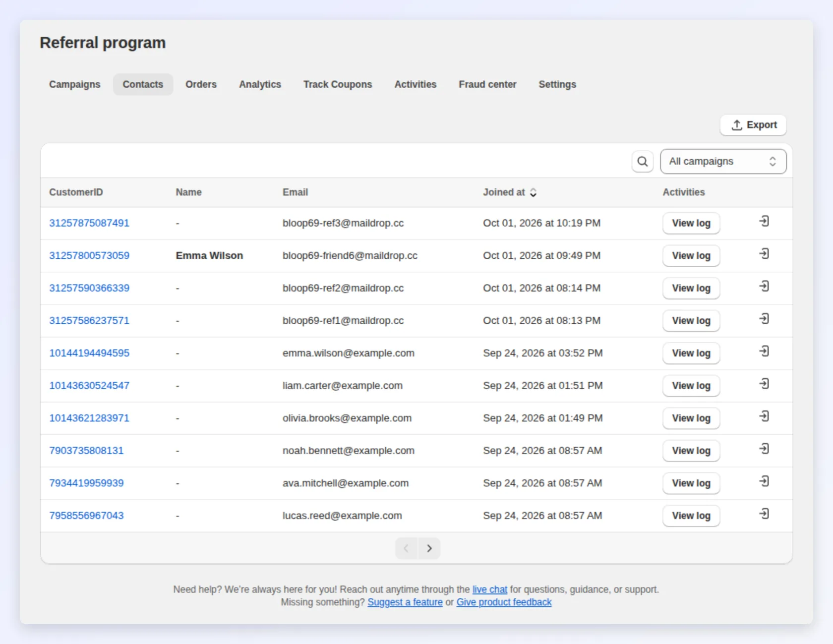
Task: Open the Orders tab
Action: [x=201, y=84]
